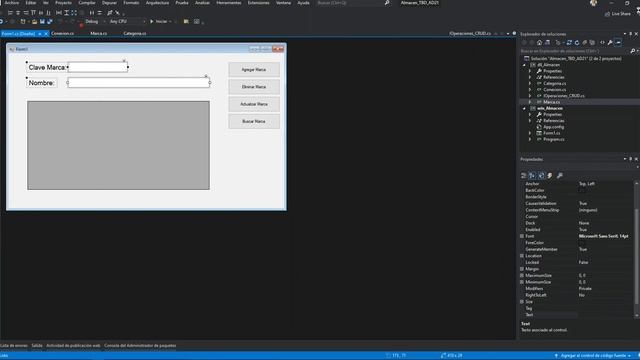Screen dimensions: 640x360
Task: Select Referencias under dll_Almacen
Action: (553, 77)
